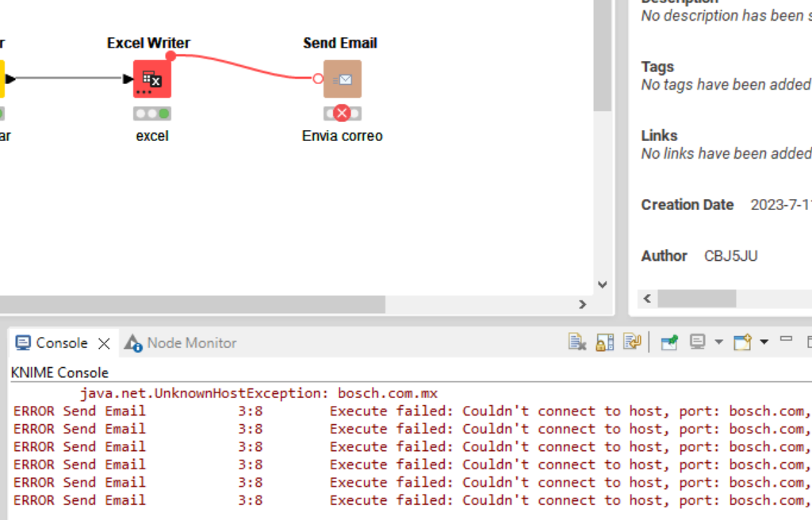
Task: Click the "No tags have been added" text
Action: click(x=726, y=85)
